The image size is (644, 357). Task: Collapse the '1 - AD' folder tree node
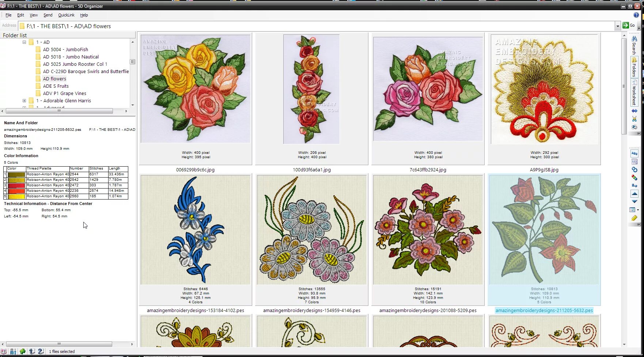(x=24, y=42)
